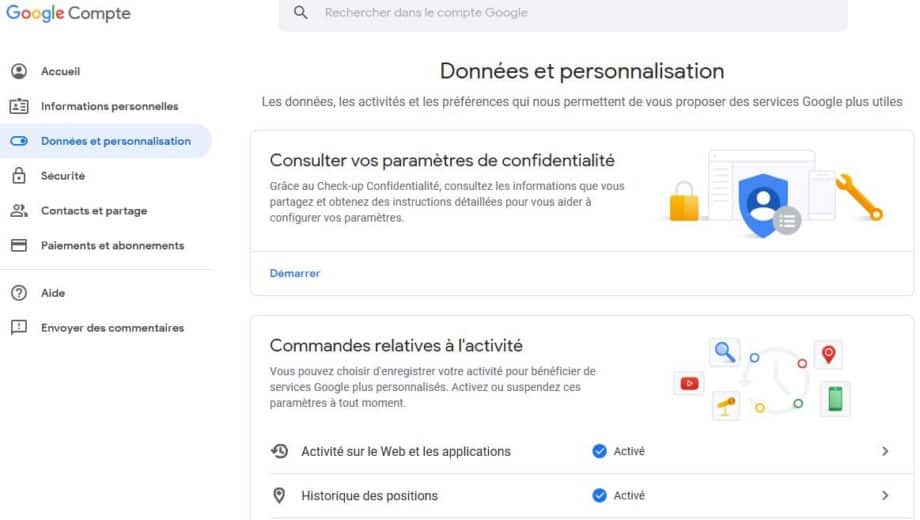This screenshot has width=920, height=520.
Task: Click the Envoyer des commentaires feedback icon
Action: pos(19,327)
